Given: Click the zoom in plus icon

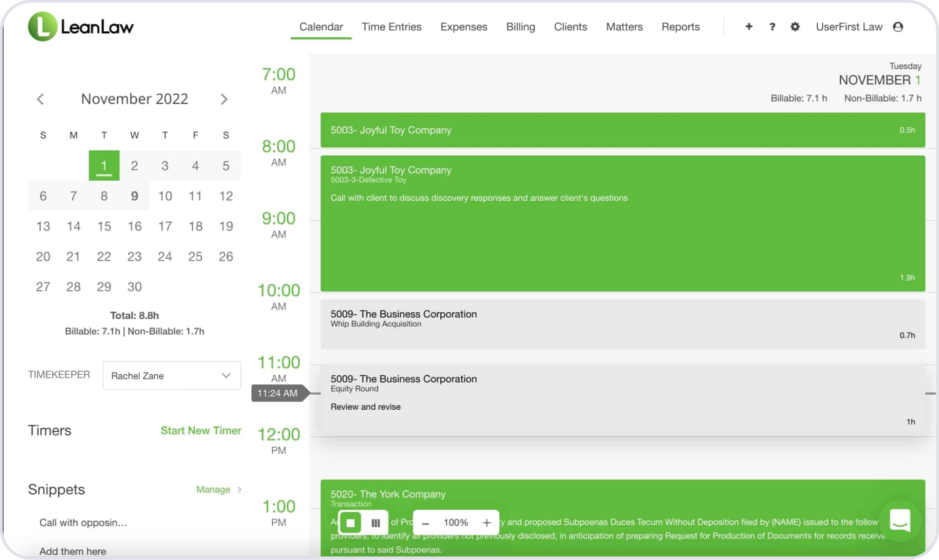Looking at the screenshot, I should [487, 522].
